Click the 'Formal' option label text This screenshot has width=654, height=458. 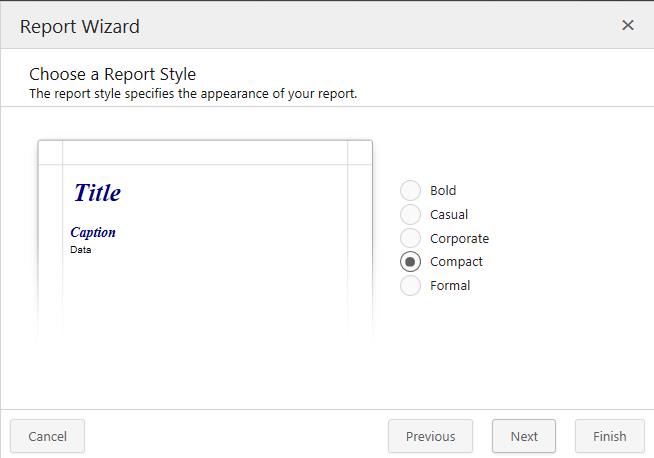pos(450,286)
